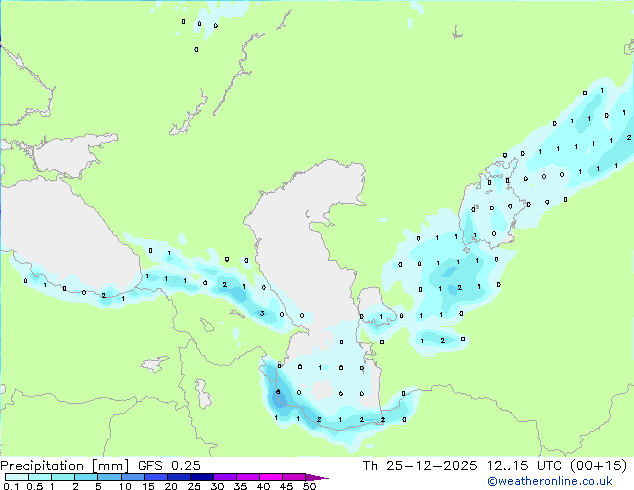Click the purple arrow ending the legend
The height and width of the screenshot is (490, 634).
point(317,477)
